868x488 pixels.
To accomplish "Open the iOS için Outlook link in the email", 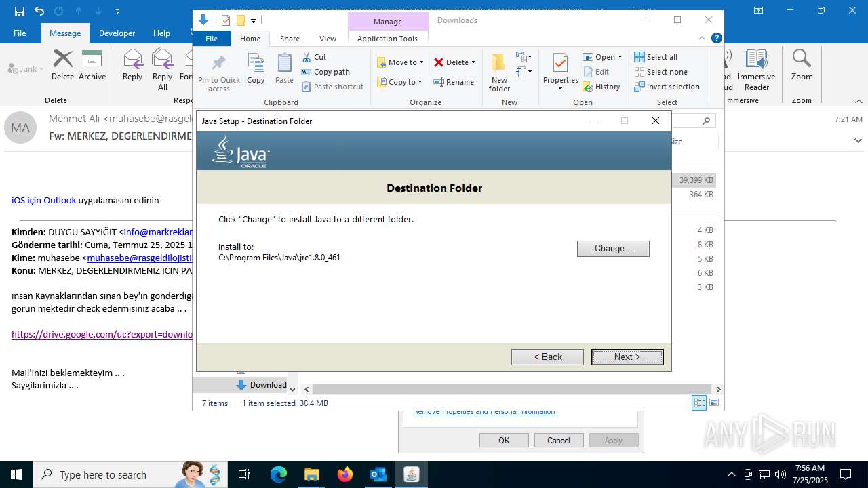I will (43, 200).
